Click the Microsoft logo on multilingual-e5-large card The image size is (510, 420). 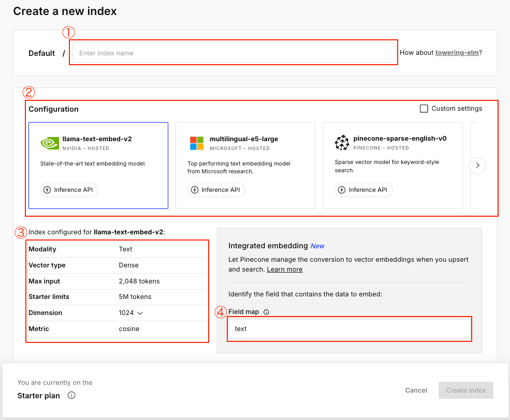coord(197,143)
